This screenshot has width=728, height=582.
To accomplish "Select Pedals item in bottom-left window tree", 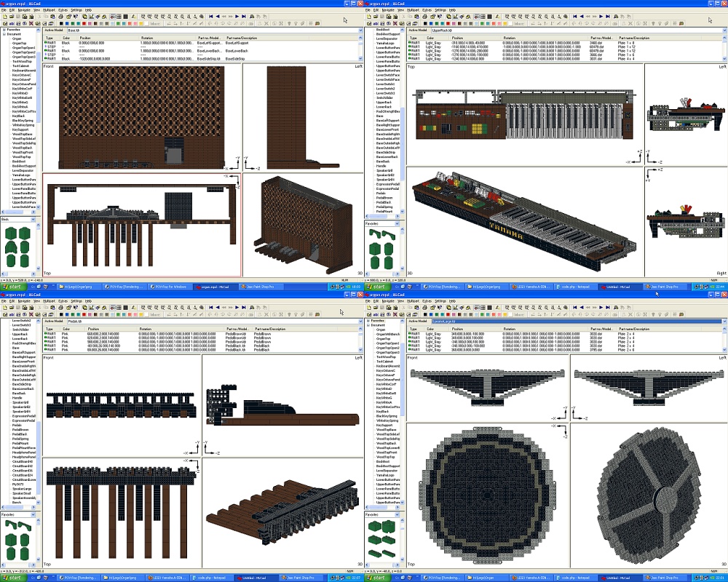I will tap(17, 425).
